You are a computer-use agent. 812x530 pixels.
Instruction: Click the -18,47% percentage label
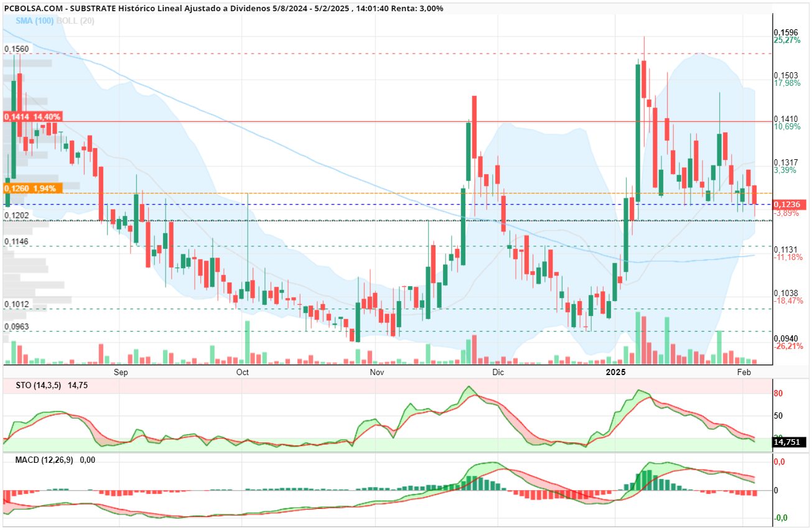[788, 300]
